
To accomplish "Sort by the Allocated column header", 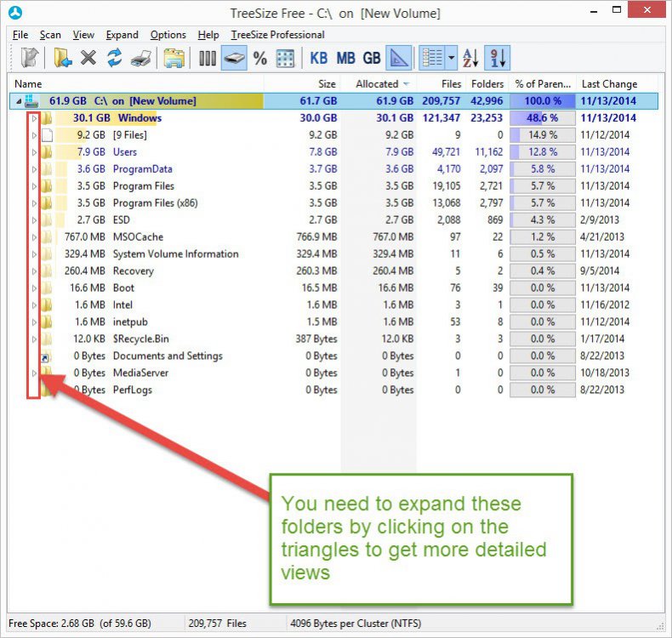I will (x=379, y=84).
